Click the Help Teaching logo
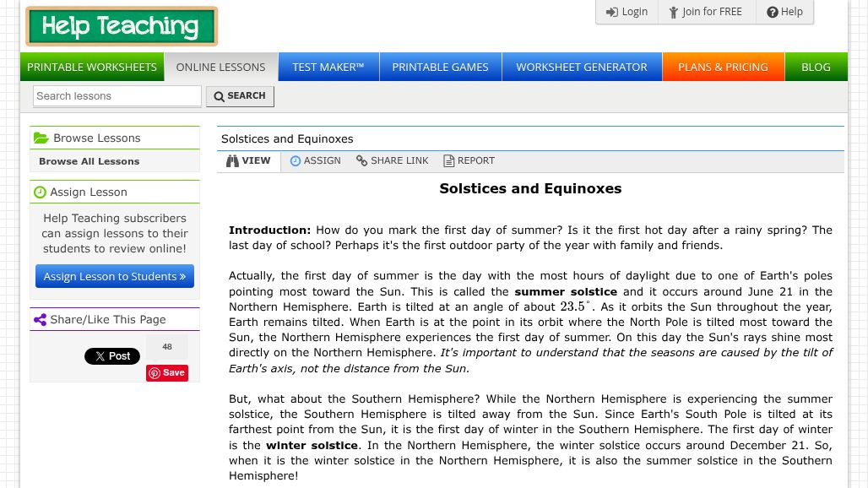 tap(122, 26)
